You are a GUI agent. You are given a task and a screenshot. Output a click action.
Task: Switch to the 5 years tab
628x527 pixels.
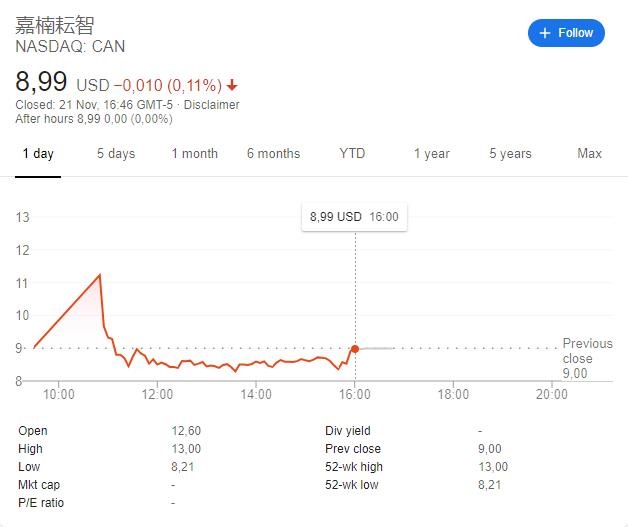click(x=510, y=153)
